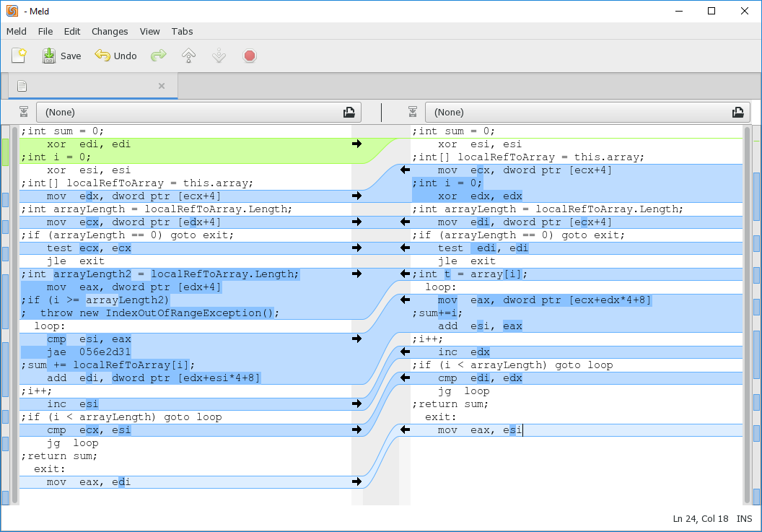Push ';int arrayLength2' chunk right
This screenshot has width=762, height=532.
[x=356, y=274]
